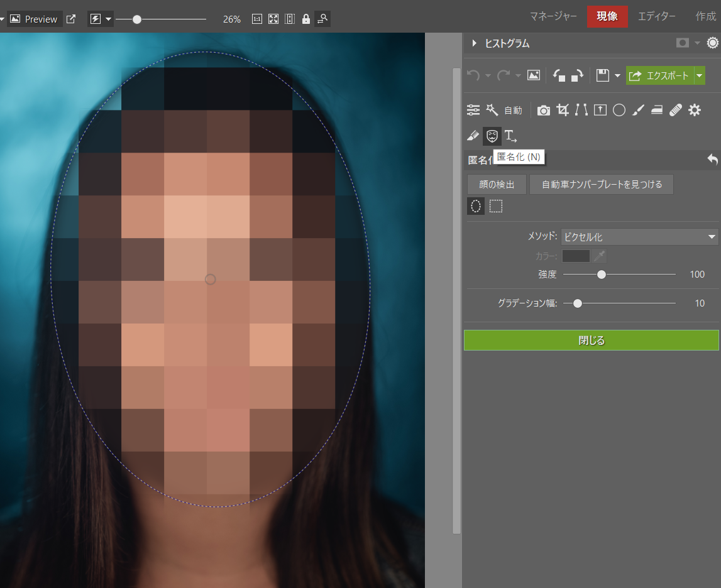Click the 顔の検出 button
This screenshot has width=721, height=588.
(497, 184)
